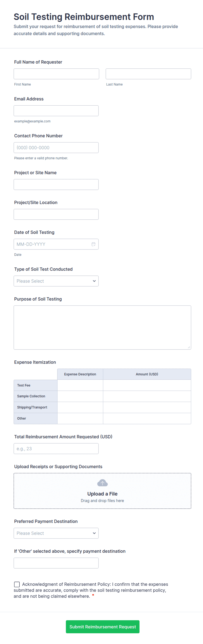
Task: Click the Project/Site Location input
Action: (56, 215)
